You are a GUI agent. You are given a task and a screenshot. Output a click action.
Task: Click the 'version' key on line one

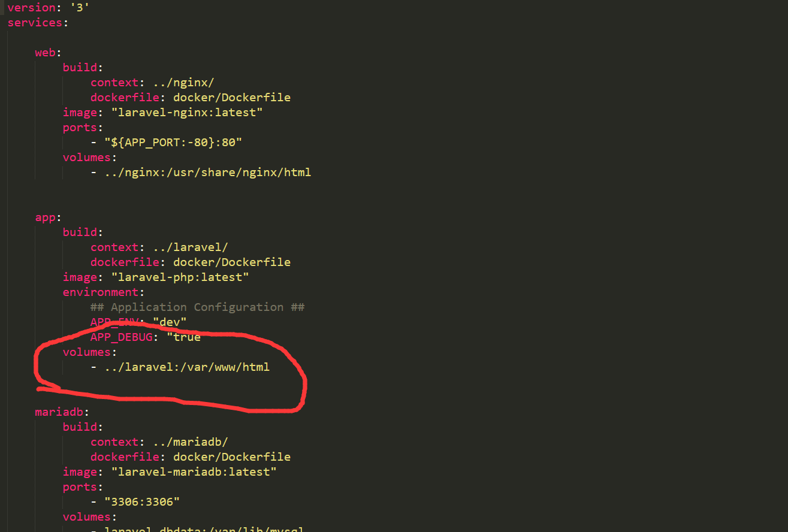31,8
